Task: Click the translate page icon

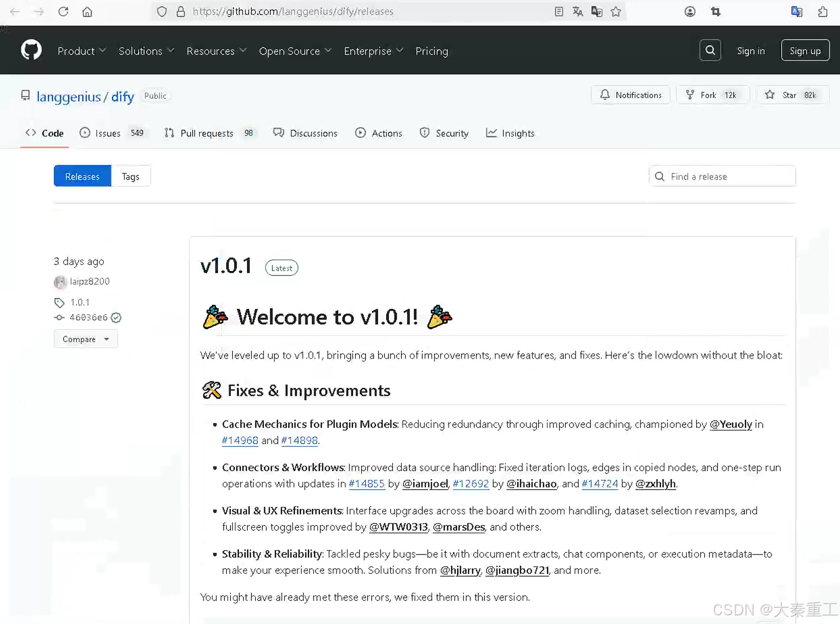Action: coord(578,11)
